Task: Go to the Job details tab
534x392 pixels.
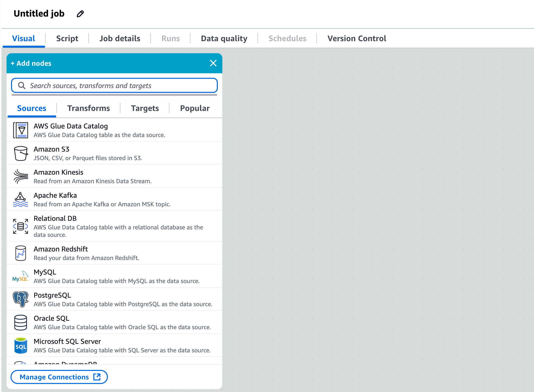Action: pyautogui.click(x=120, y=38)
